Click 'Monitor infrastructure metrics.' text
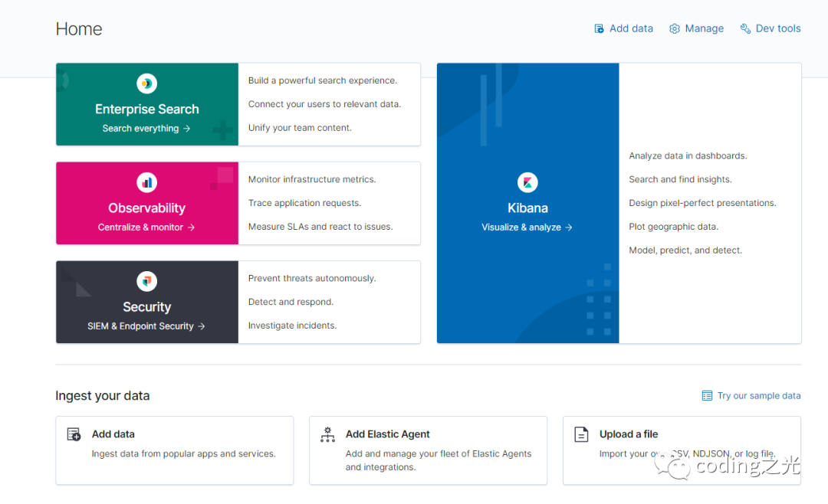The height and width of the screenshot is (504, 828). (312, 179)
